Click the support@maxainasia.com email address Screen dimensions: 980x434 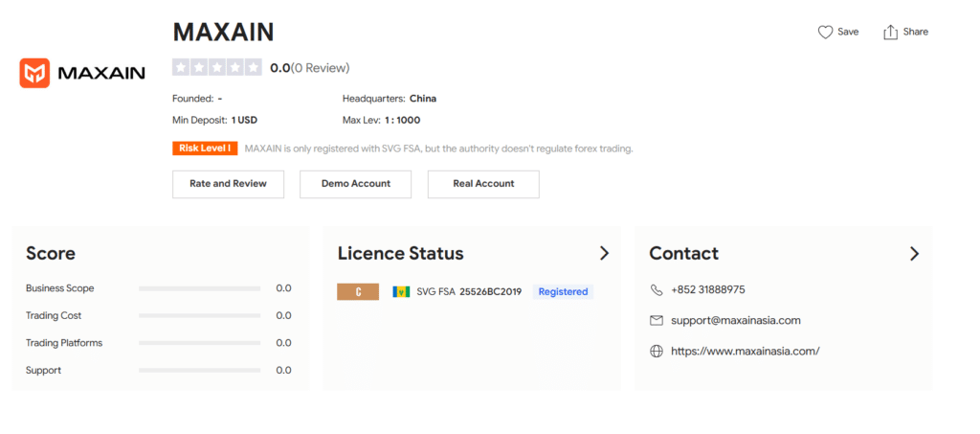coord(736,320)
